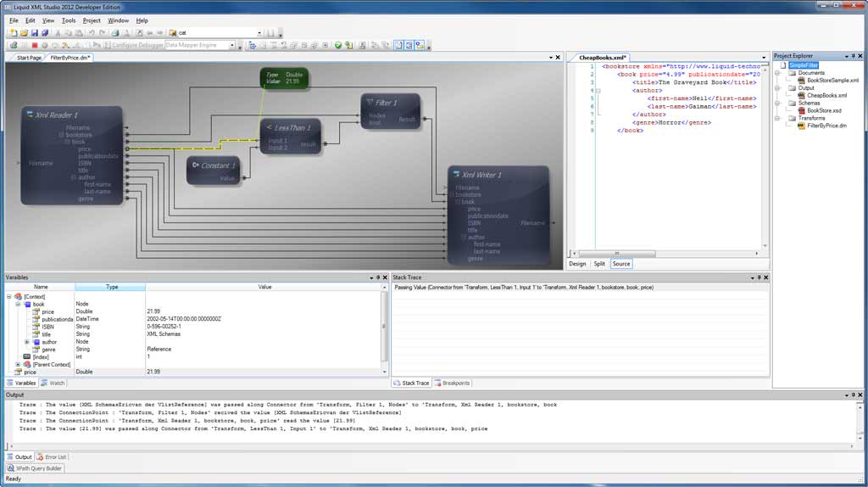Click the CheapBooks.xml output file icon
The height and width of the screenshot is (487, 868).
(x=801, y=95)
